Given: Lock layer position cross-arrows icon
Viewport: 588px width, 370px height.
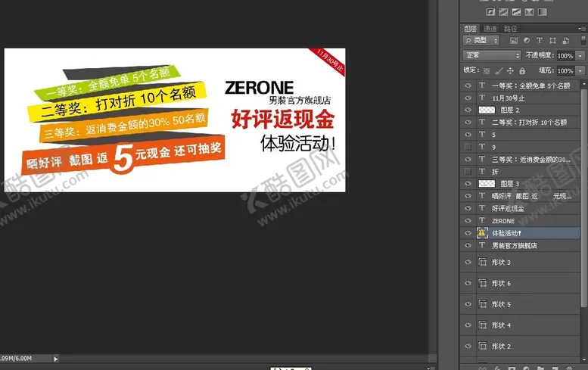Looking at the screenshot, I should (x=510, y=70).
